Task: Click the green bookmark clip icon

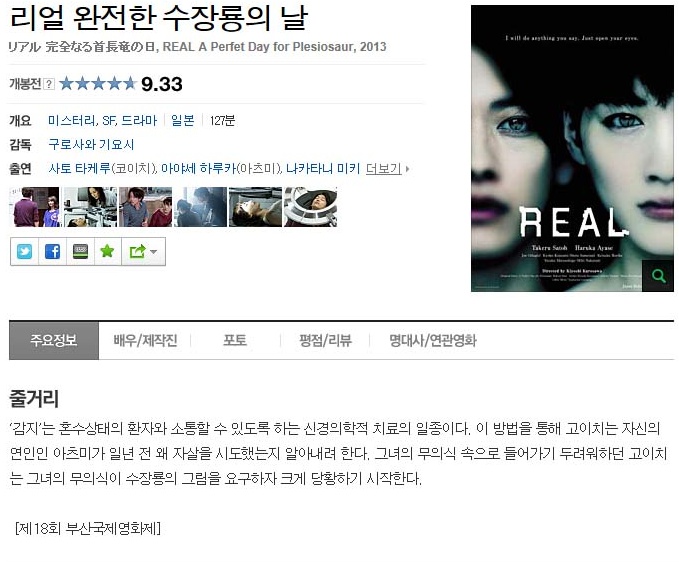Action: pyautogui.click(x=80, y=252)
